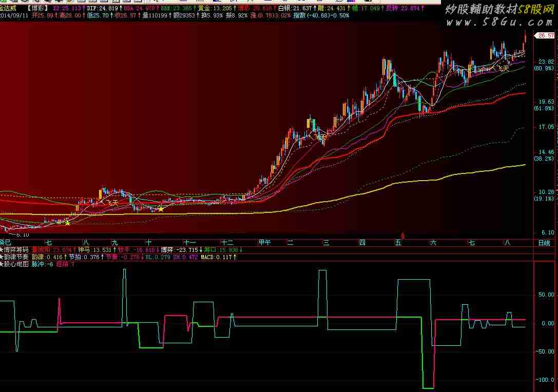Click the 23.82 price axis label

pos(546,62)
